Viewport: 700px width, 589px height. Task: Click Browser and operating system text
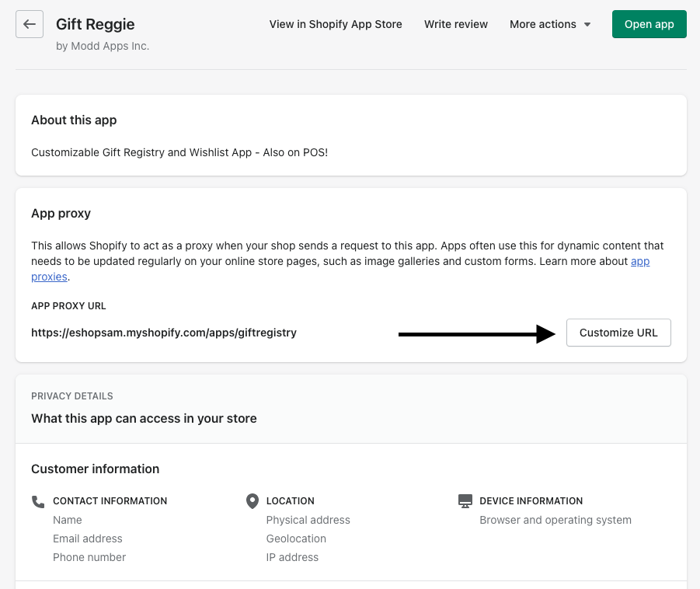pos(555,520)
